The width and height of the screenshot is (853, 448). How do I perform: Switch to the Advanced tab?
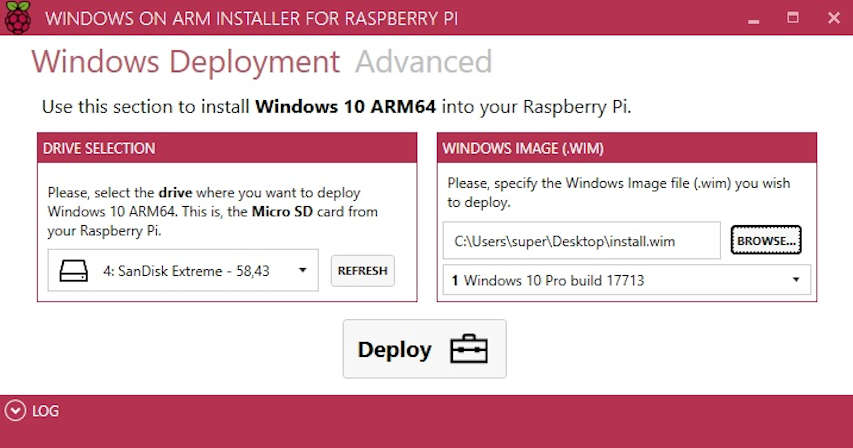[423, 62]
